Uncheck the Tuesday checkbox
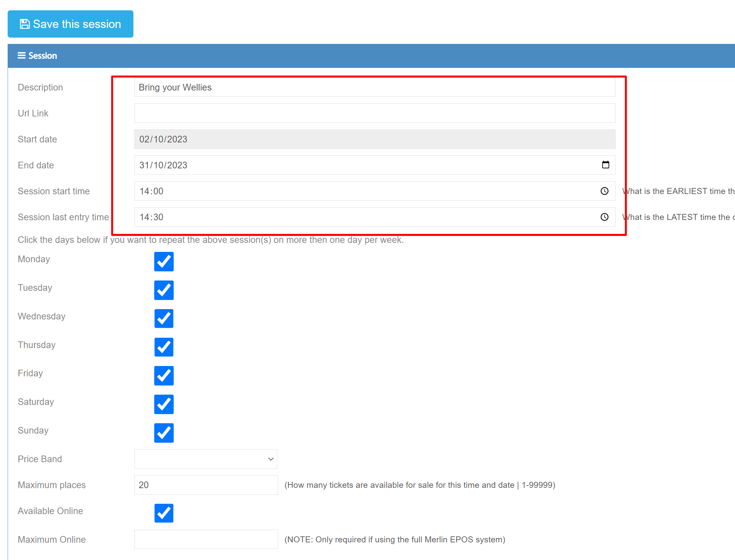This screenshot has width=735, height=560. pos(164,290)
